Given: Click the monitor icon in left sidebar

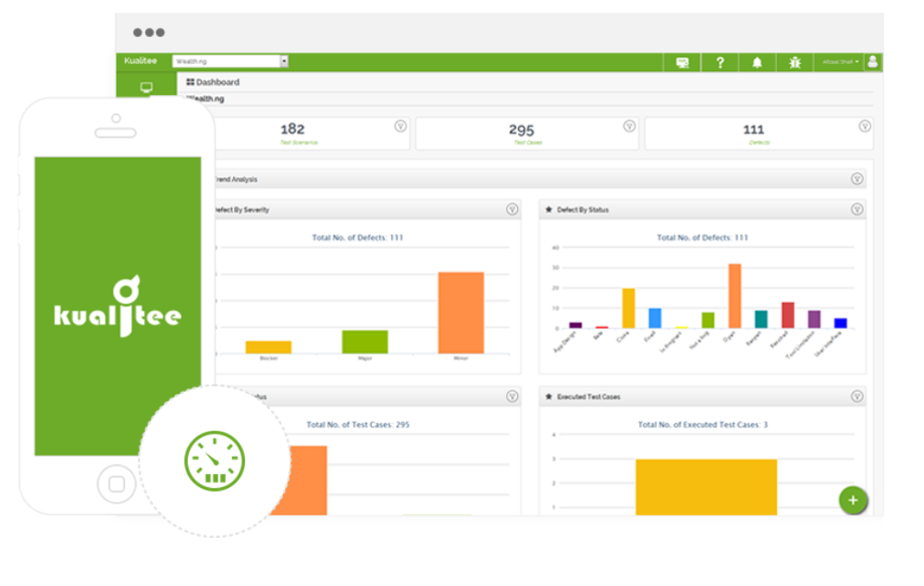Looking at the screenshot, I should tap(146, 87).
